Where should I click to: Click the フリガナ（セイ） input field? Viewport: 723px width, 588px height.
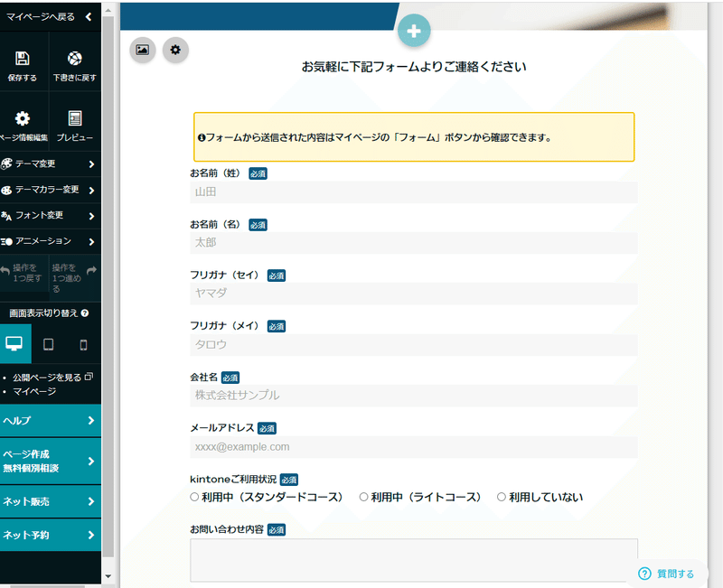pos(414,294)
